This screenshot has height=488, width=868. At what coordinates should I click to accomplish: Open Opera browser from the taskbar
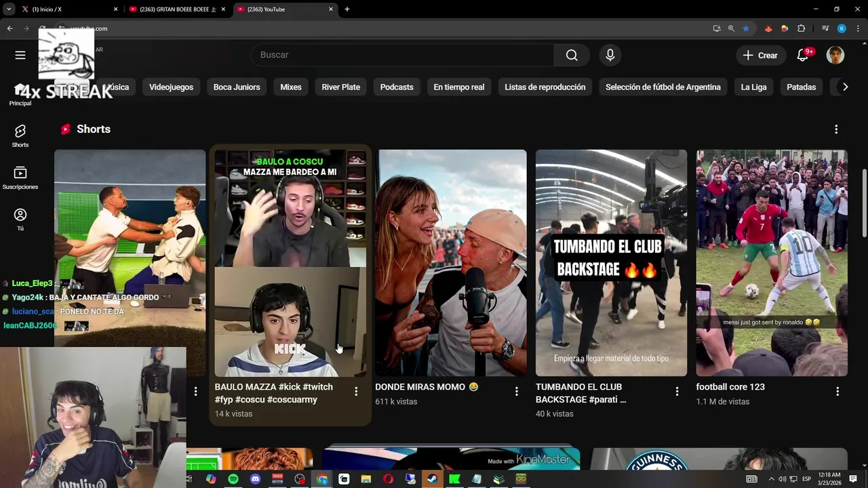pyautogui.click(x=388, y=479)
